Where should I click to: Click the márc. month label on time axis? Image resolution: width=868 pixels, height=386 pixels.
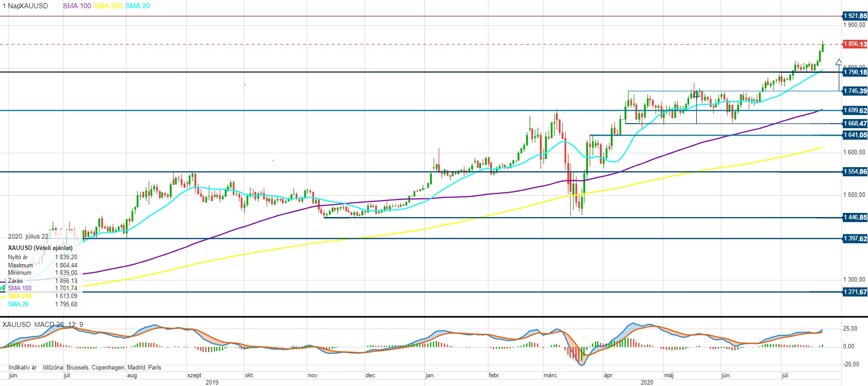(x=550, y=375)
